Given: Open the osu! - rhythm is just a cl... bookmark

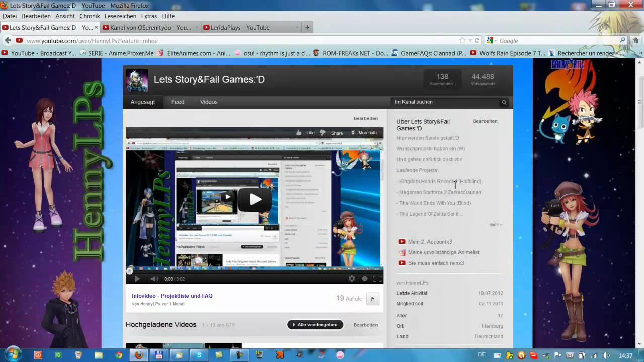Looking at the screenshot, I should click(x=272, y=53).
